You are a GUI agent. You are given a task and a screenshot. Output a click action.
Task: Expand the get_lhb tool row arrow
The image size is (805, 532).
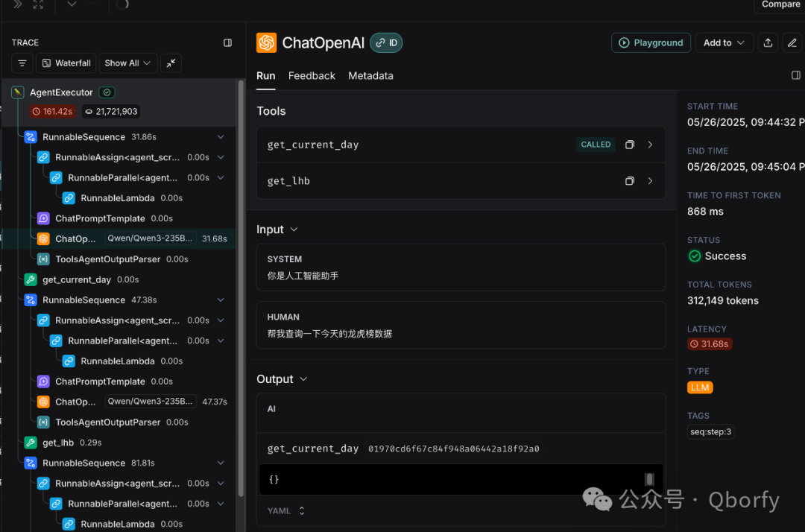(x=650, y=181)
